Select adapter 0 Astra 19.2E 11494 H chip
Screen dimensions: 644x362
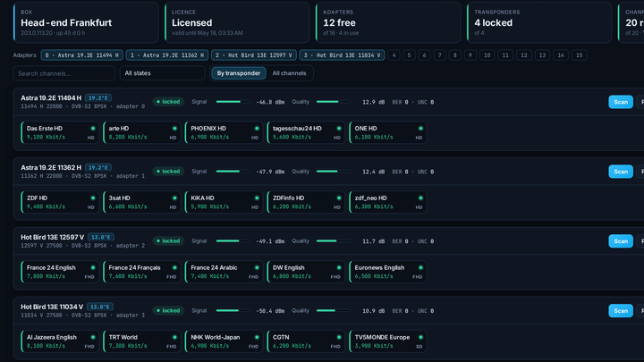coord(81,55)
